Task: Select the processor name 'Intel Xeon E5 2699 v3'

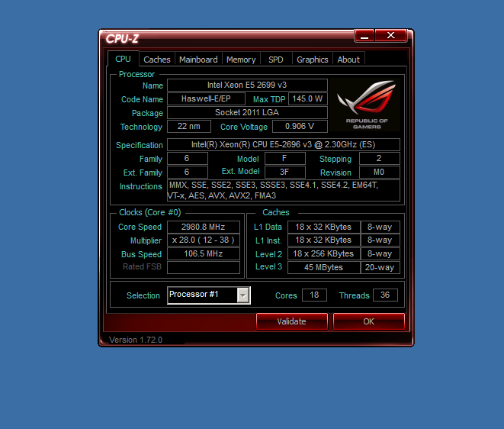Action: (247, 85)
